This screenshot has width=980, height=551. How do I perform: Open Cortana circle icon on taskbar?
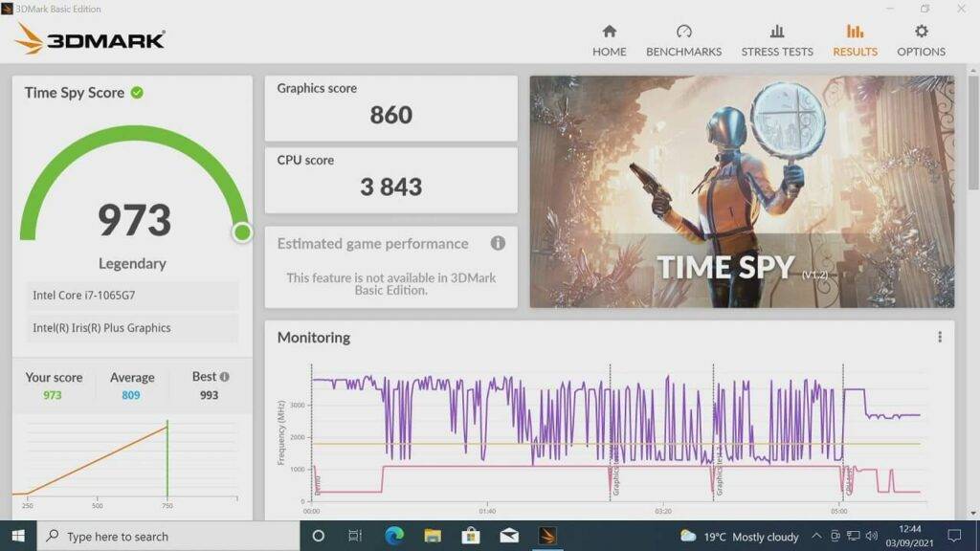tap(318, 536)
